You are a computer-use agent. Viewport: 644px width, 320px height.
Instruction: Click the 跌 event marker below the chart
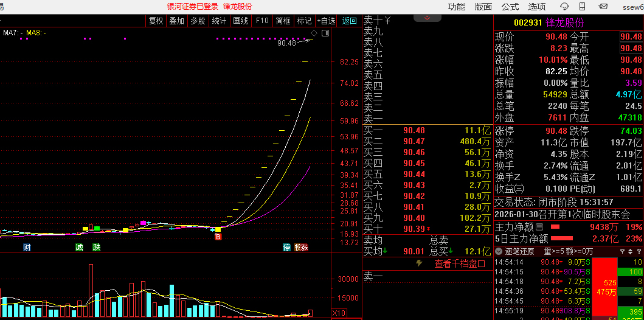coord(97,247)
